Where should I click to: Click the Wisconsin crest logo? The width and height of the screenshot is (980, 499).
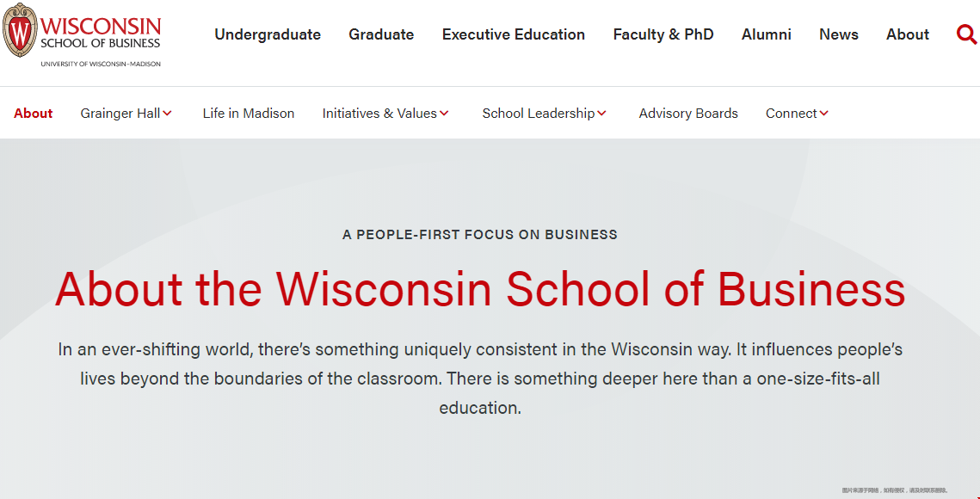click(20, 30)
